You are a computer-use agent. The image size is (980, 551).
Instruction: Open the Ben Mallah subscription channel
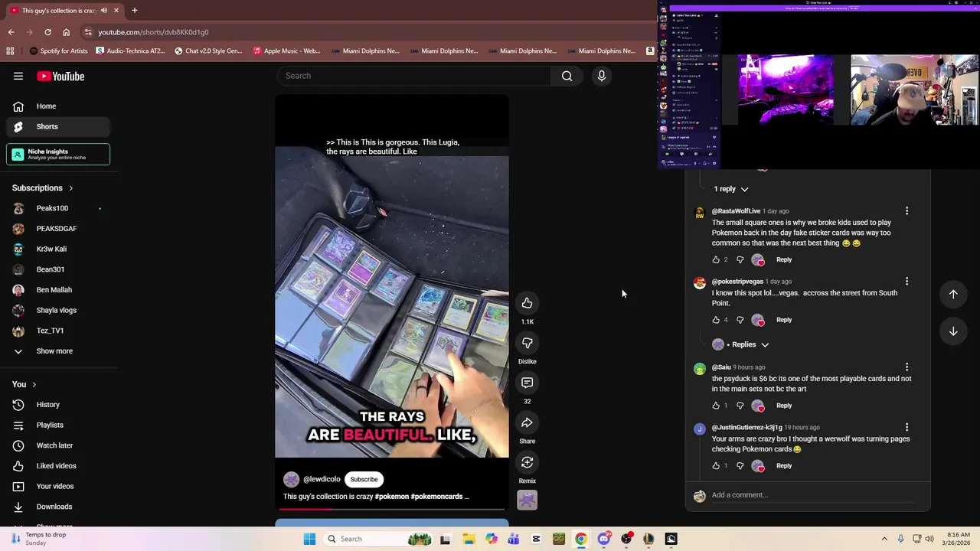(x=58, y=290)
